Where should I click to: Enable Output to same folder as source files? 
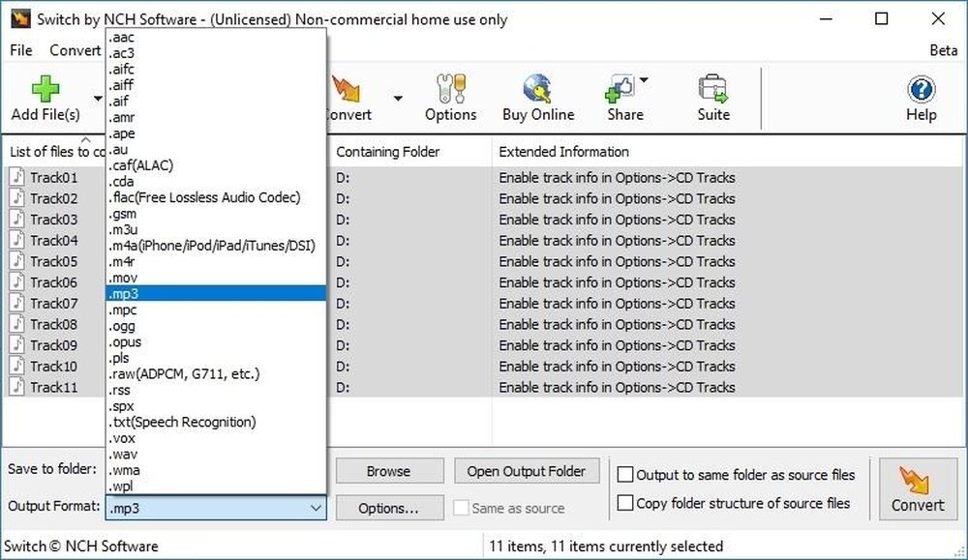click(x=623, y=475)
